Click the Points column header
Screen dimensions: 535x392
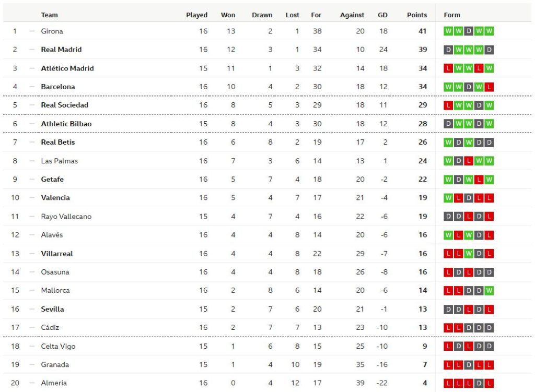pos(417,15)
